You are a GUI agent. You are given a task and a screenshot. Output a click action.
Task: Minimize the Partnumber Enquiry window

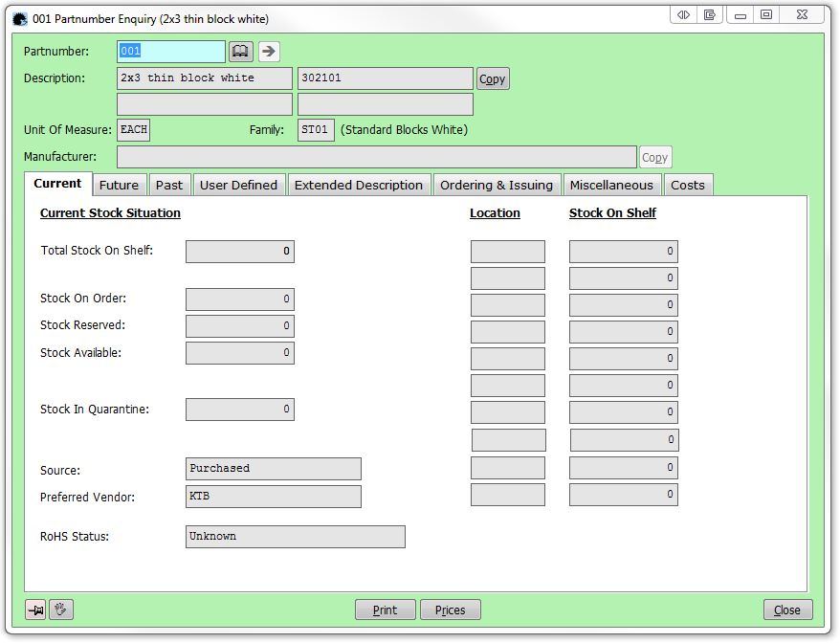[x=741, y=15]
